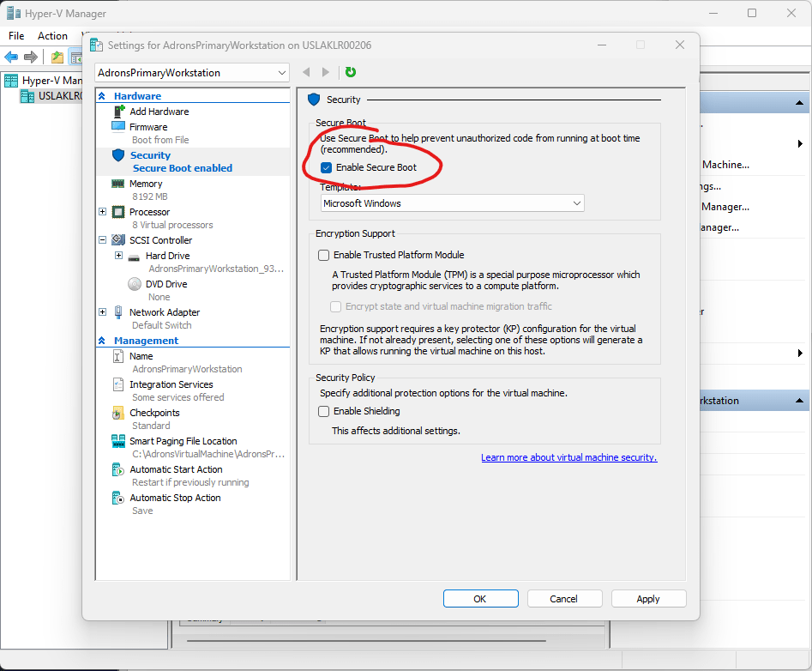Click the Forward arrow in Hyper-V Manager toolbar
Screen dimensions: 812x671
[x=31, y=57]
